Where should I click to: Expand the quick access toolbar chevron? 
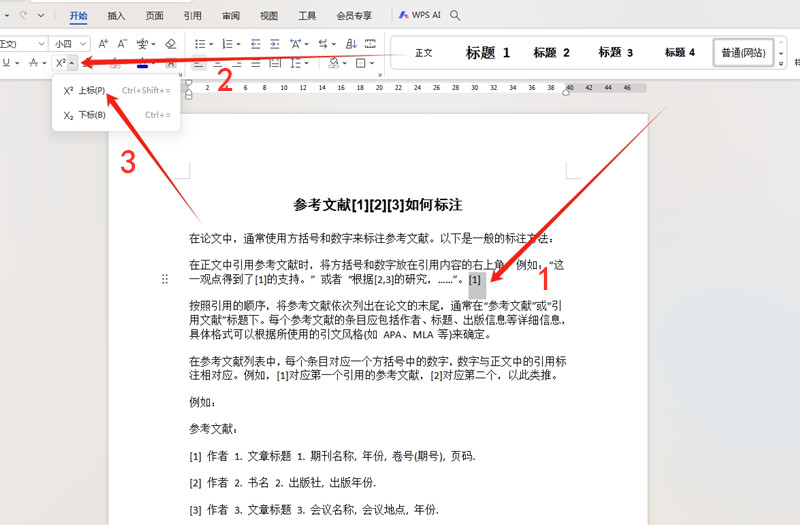pyautogui.click(x=41, y=15)
